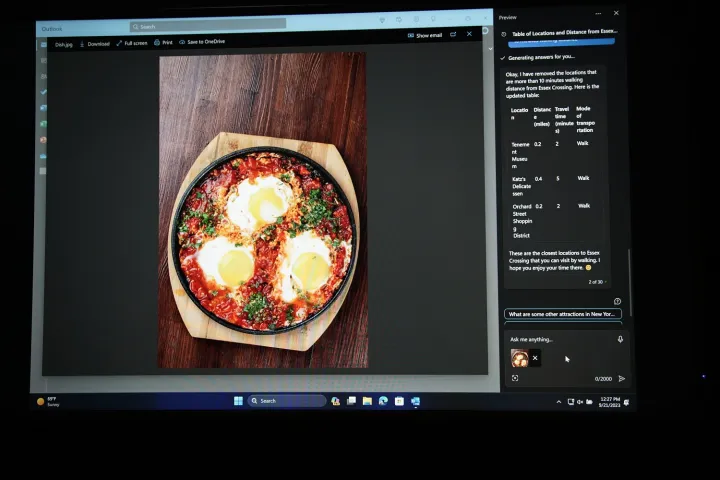
Task: Remove the attached dish image thumbnail
Action: pyautogui.click(x=535, y=358)
